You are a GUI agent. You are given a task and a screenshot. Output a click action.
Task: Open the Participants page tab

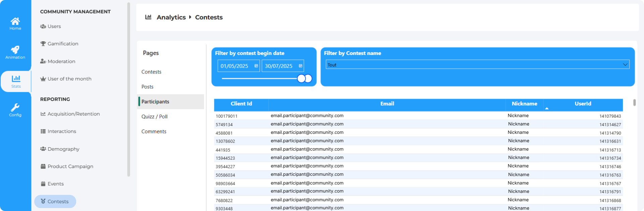point(155,102)
